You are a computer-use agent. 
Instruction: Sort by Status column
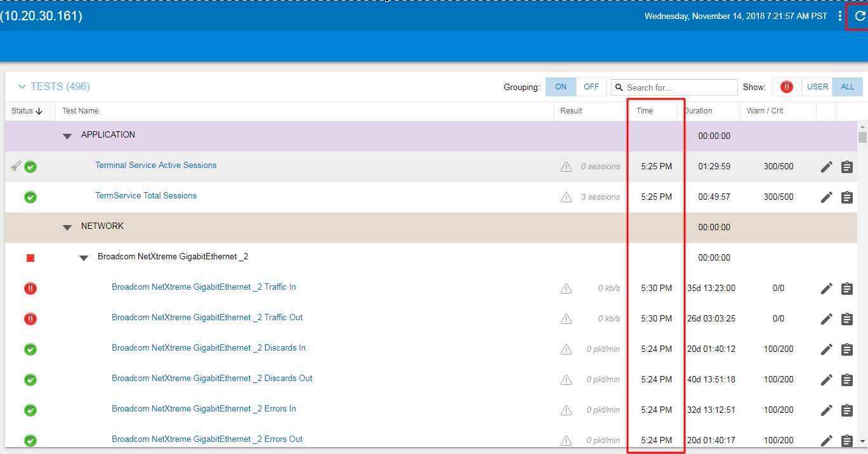pos(27,111)
